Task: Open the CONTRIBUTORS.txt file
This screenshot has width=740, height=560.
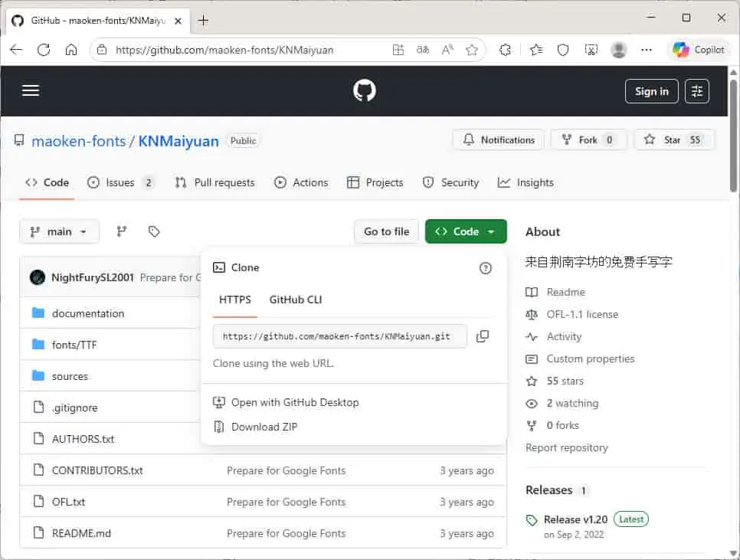Action: pyautogui.click(x=97, y=471)
